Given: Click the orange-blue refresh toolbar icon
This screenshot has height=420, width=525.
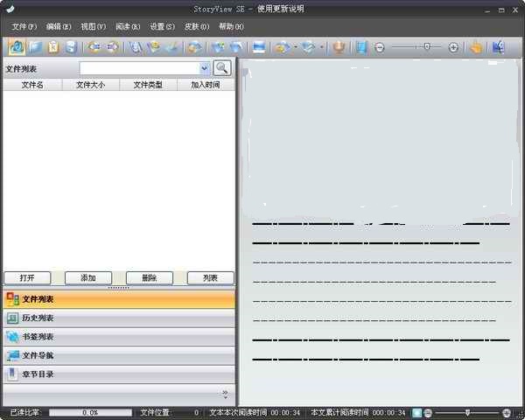Looking at the screenshot, I should 195,47.
